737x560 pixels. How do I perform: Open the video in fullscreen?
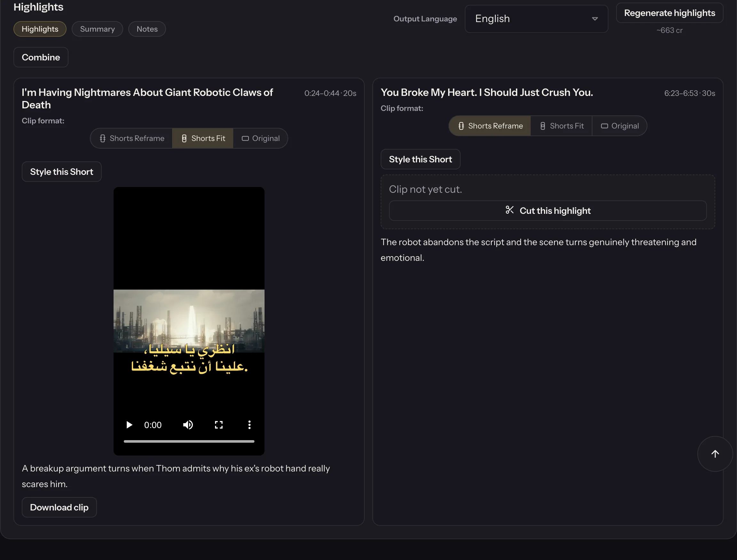(x=218, y=425)
